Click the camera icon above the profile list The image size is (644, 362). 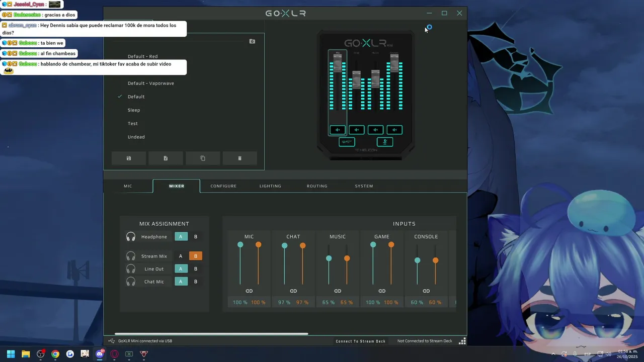tap(252, 41)
